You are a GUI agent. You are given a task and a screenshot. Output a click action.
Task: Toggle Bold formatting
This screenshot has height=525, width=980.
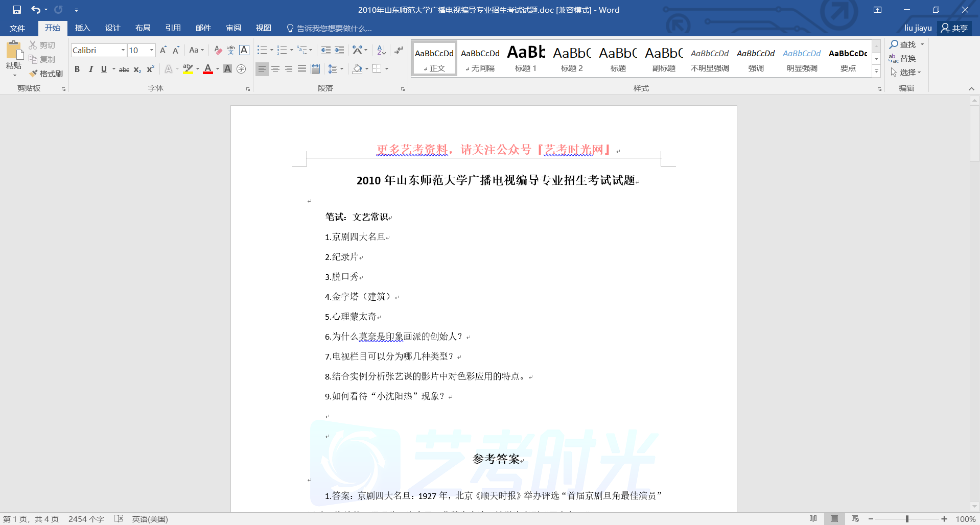77,69
